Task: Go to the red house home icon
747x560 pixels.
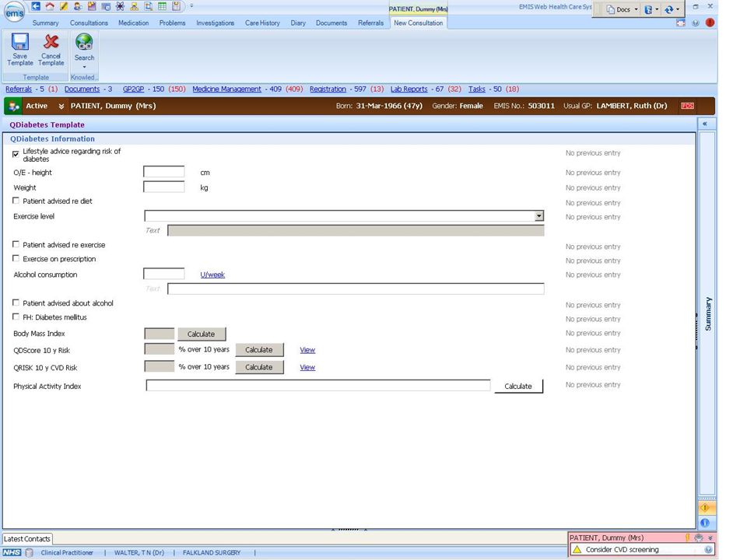Action: tap(50, 6)
